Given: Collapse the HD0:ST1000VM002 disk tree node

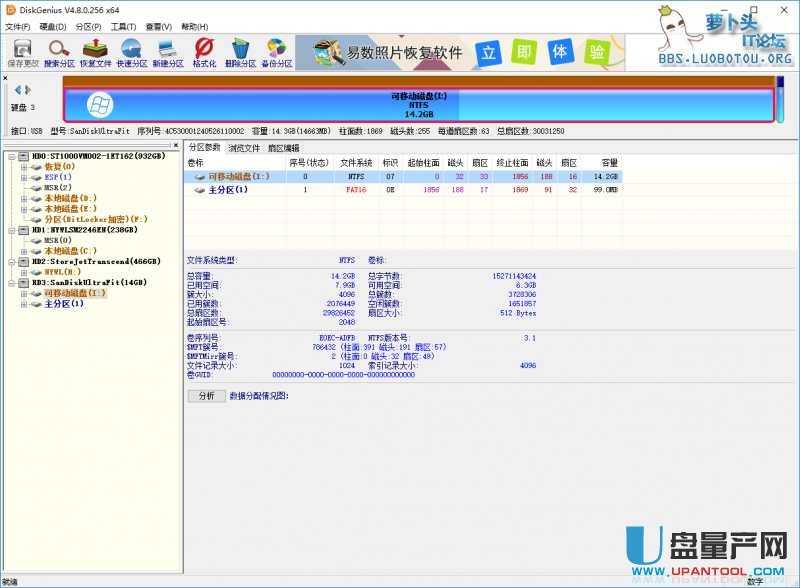Looking at the screenshot, I should [12, 156].
